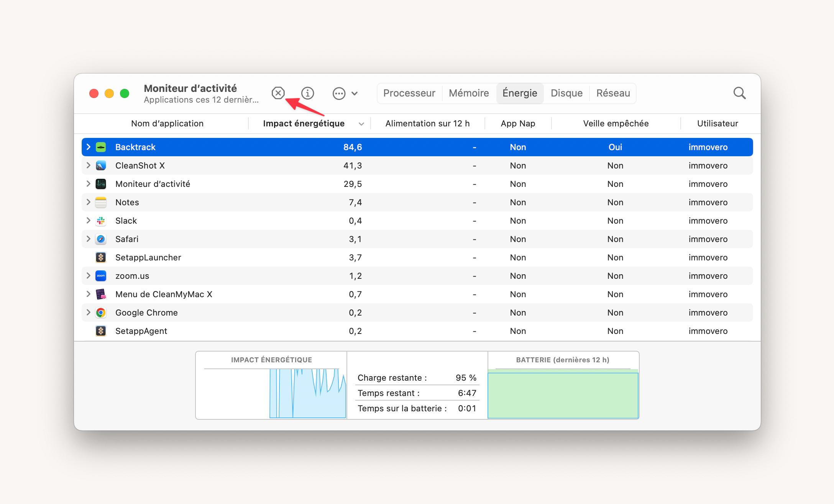Expand the Notes row
Screen dimensions: 834x504
[88, 202]
